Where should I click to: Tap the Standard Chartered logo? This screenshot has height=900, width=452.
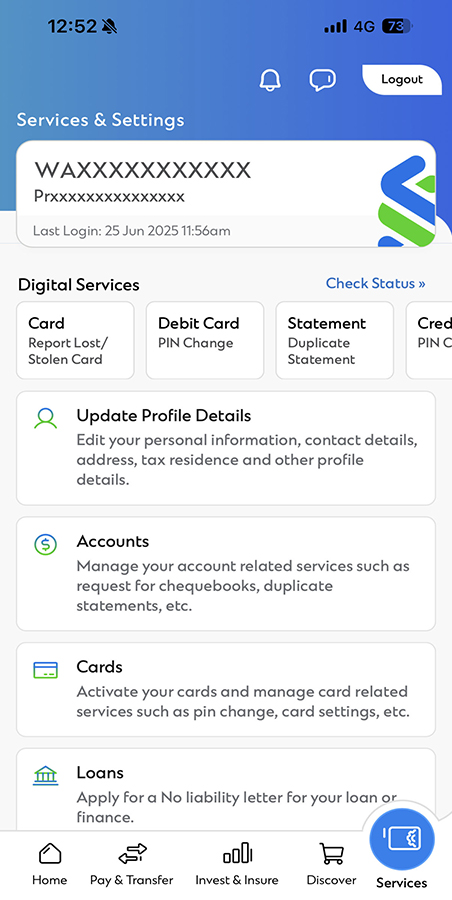(x=407, y=201)
